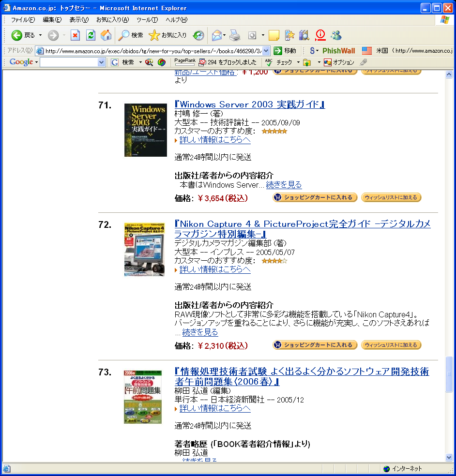
Task: Click the Google toolbar PageRank indicator
Action: click(185, 62)
